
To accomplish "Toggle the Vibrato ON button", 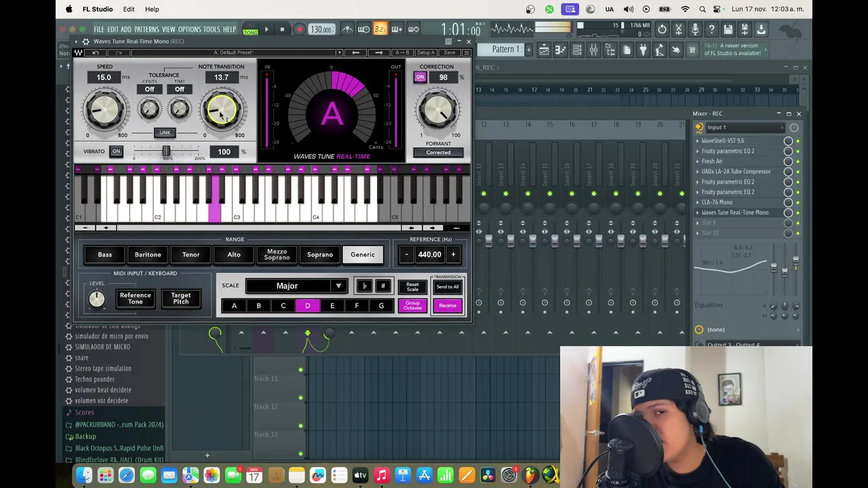I will coord(116,151).
